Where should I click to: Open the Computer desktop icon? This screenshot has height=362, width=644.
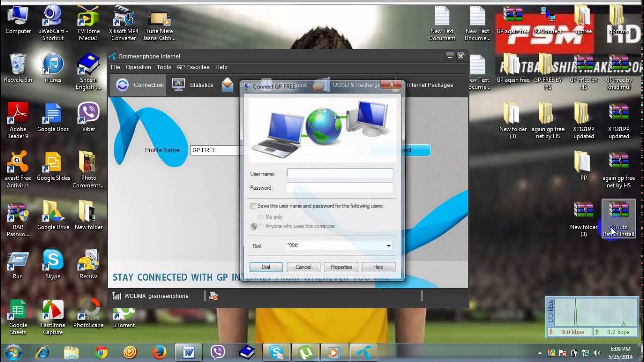[18, 20]
